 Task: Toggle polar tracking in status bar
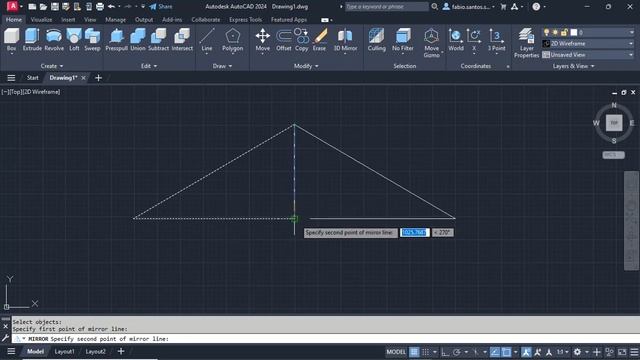click(457, 351)
